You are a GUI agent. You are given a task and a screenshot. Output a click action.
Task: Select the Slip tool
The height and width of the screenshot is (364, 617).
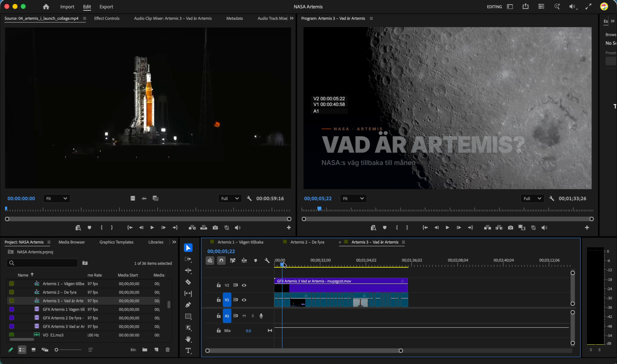188,293
